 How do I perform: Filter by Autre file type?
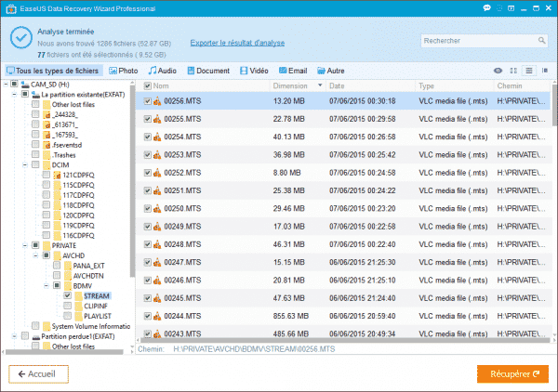330,71
